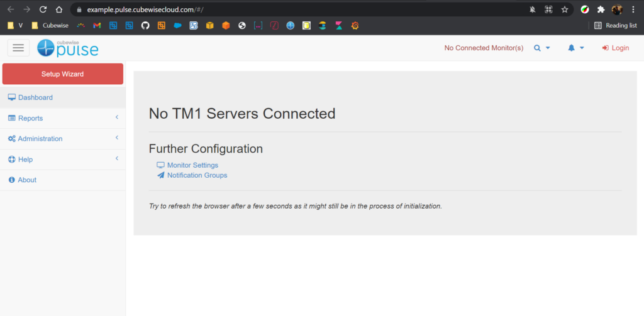Image resolution: width=644 pixels, height=316 pixels.
Task: Open the search magnifier dropdown
Action: pos(541,48)
